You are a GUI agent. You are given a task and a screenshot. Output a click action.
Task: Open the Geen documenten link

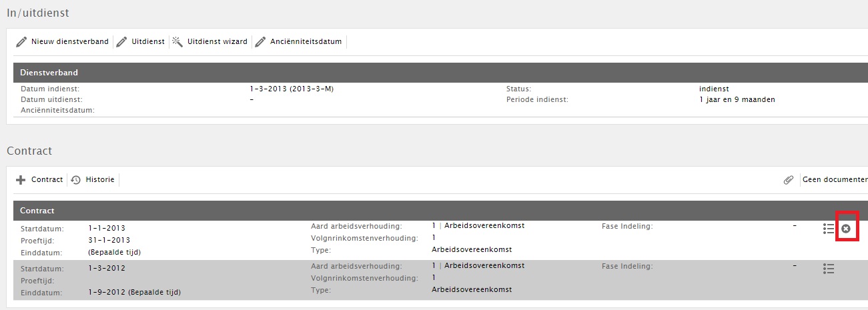[835, 179]
